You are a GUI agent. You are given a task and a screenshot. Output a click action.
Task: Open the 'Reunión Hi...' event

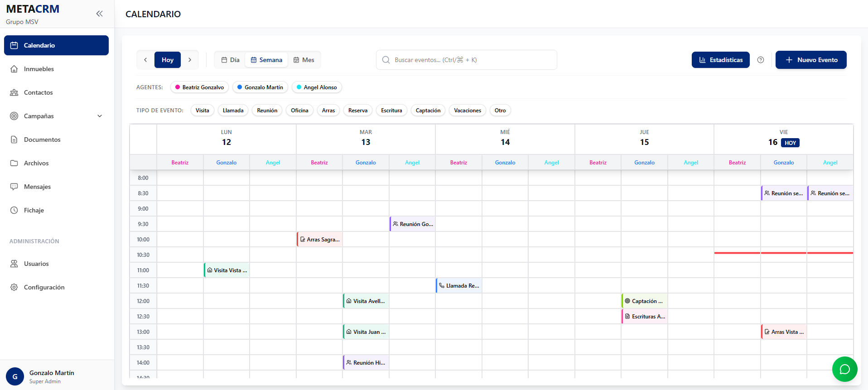tap(366, 363)
